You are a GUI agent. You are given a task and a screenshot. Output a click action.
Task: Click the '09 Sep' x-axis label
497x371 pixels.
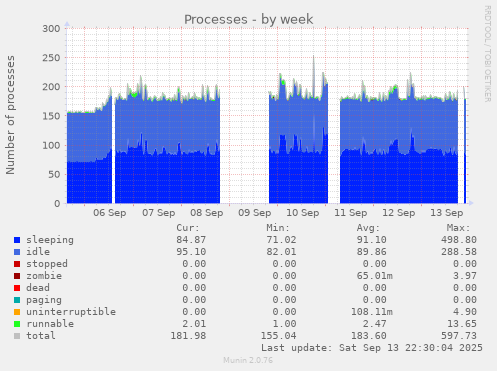click(x=255, y=213)
